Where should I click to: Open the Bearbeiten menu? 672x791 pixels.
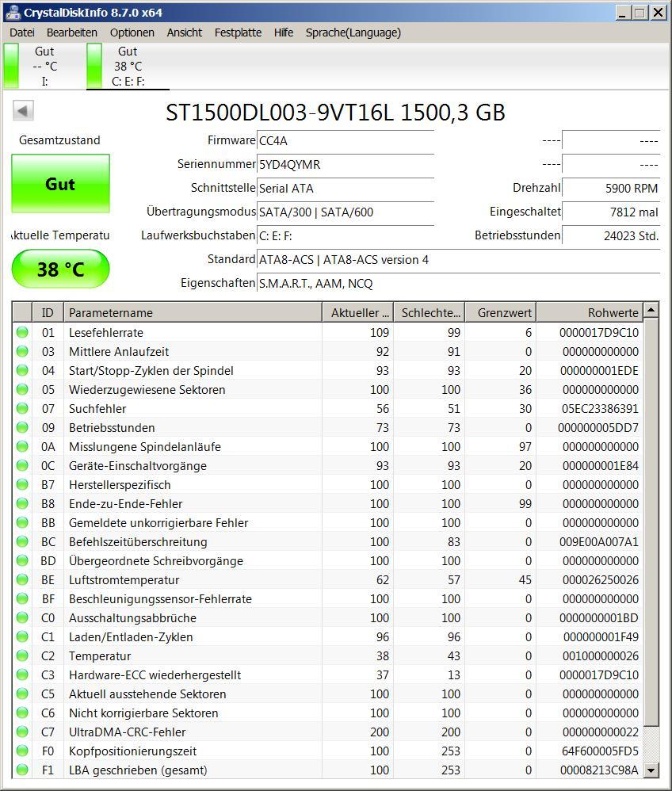[71, 32]
